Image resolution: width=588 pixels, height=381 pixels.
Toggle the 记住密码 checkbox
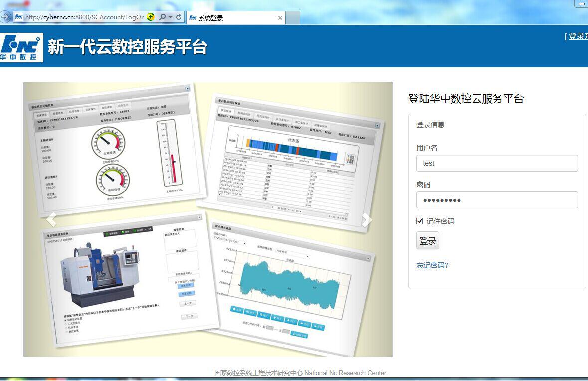tap(419, 221)
